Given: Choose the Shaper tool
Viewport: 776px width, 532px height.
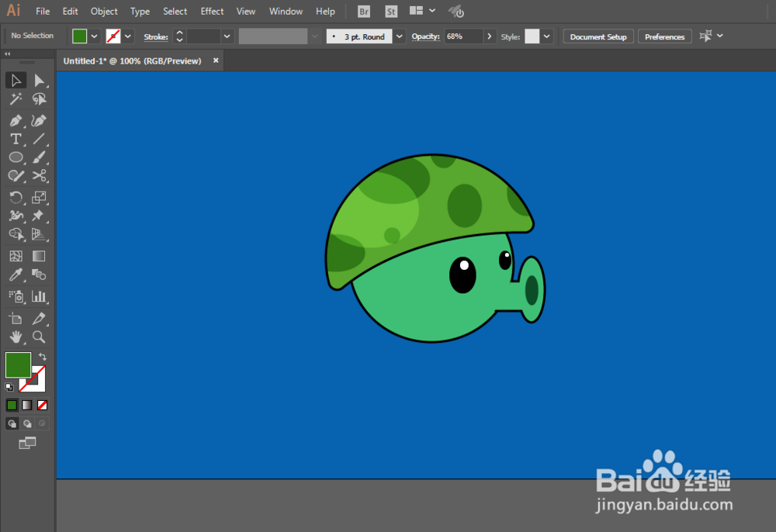Looking at the screenshot, I should click(x=16, y=175).
